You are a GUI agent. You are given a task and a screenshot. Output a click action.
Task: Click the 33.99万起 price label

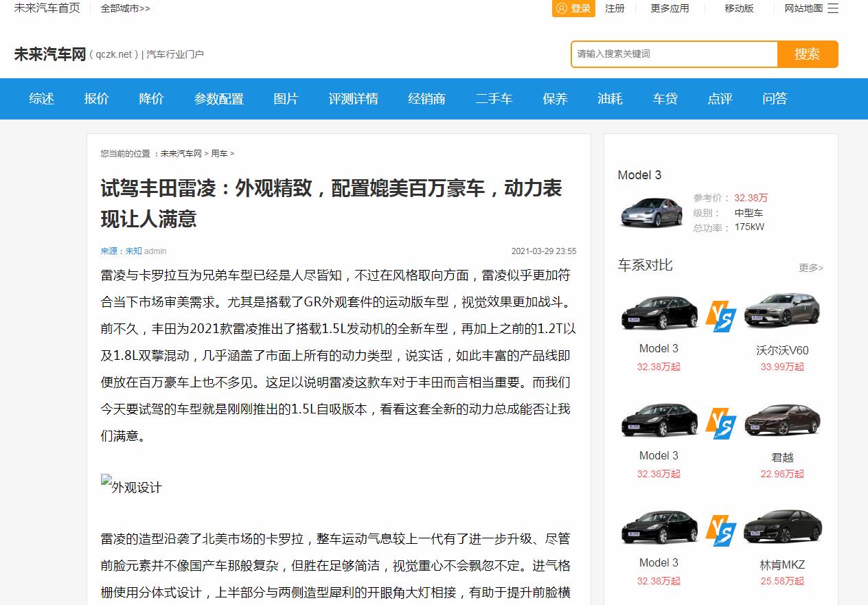tap(782, 367)
